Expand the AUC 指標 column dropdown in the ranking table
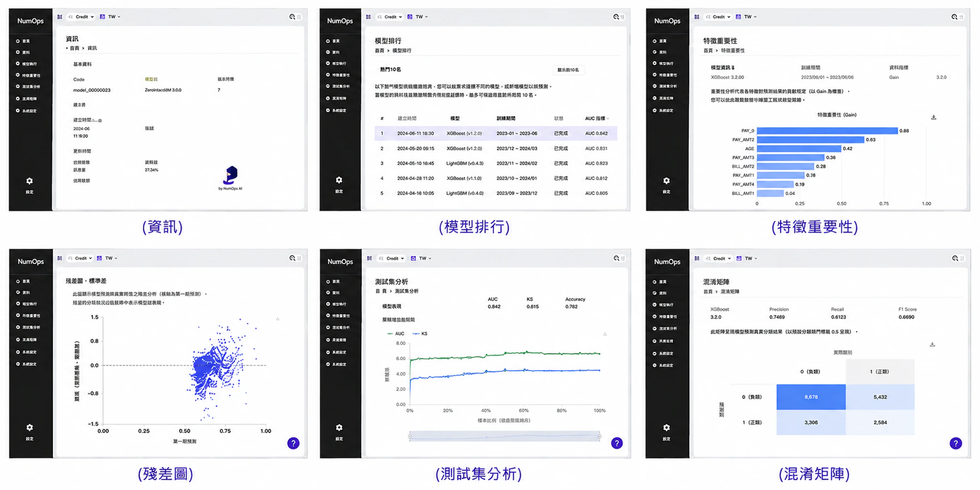The height and width of the screenshot is (490, 980). tap(597, 118)
